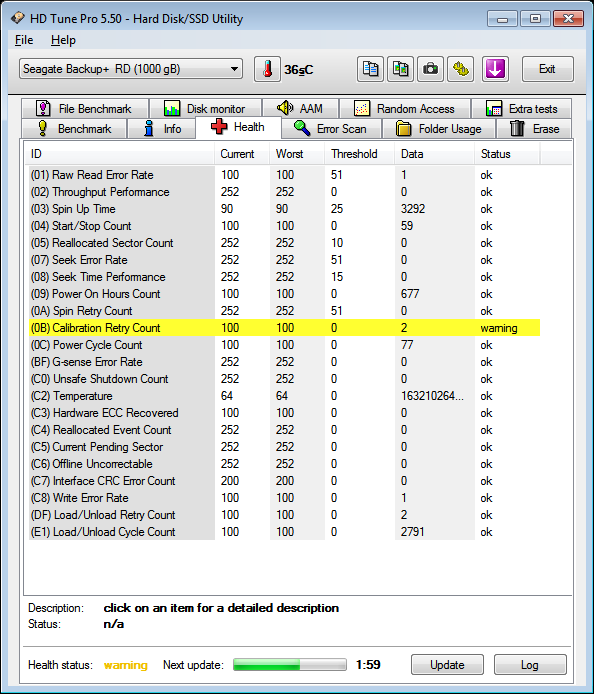594x694 pixels.
Task: Select the Load/Unload Retry Count row
Action: click(285, 515)
